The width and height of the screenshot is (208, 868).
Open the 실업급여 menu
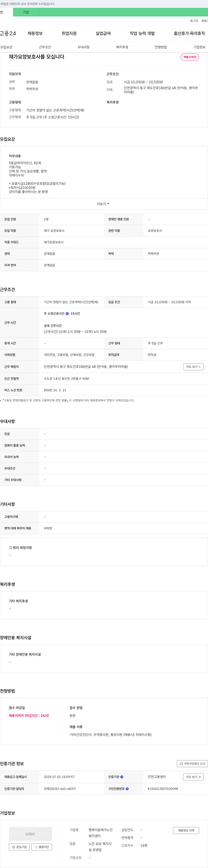[103, 33]
